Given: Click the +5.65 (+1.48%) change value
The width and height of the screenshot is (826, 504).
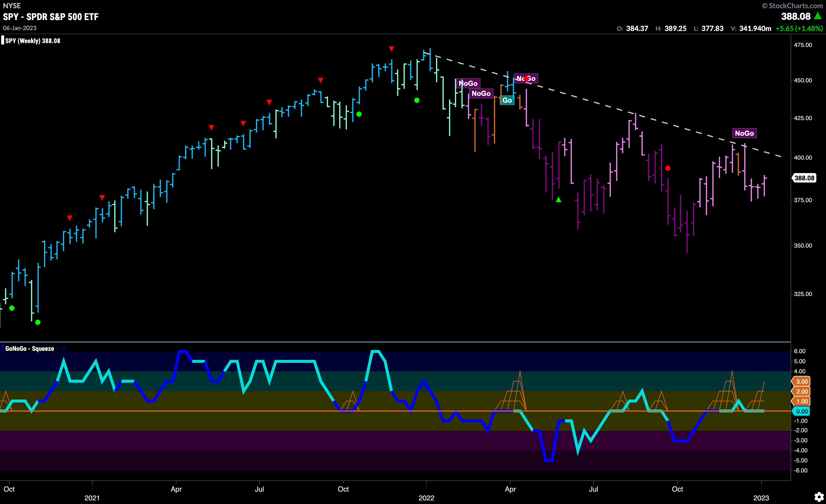Looking at the screenshot, I should [799, 29].
